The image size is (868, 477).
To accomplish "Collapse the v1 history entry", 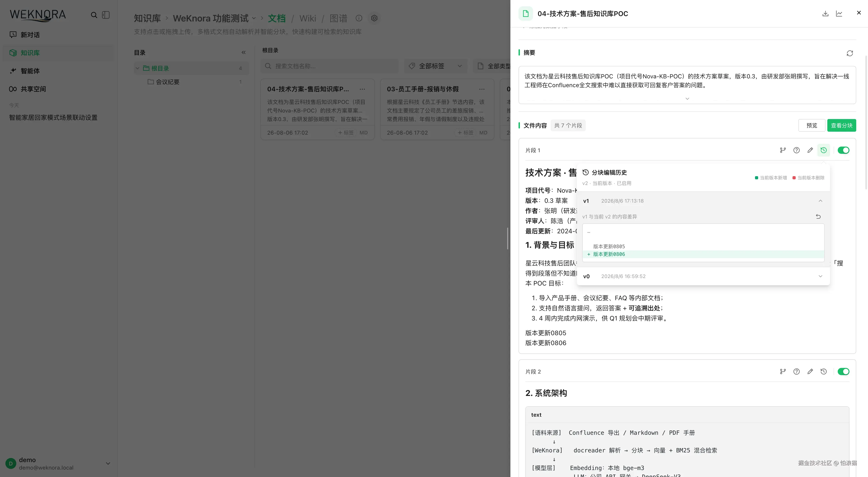I will click(820, 201).
